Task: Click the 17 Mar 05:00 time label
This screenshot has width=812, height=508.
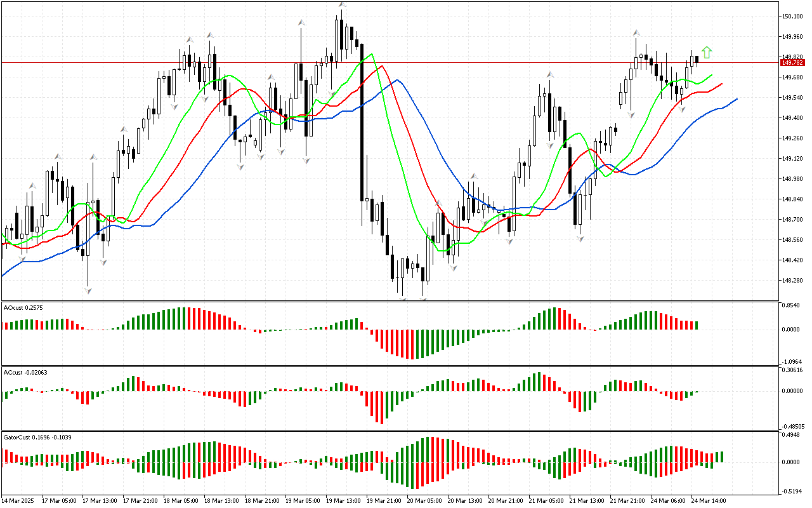Action: click(59, 500)
